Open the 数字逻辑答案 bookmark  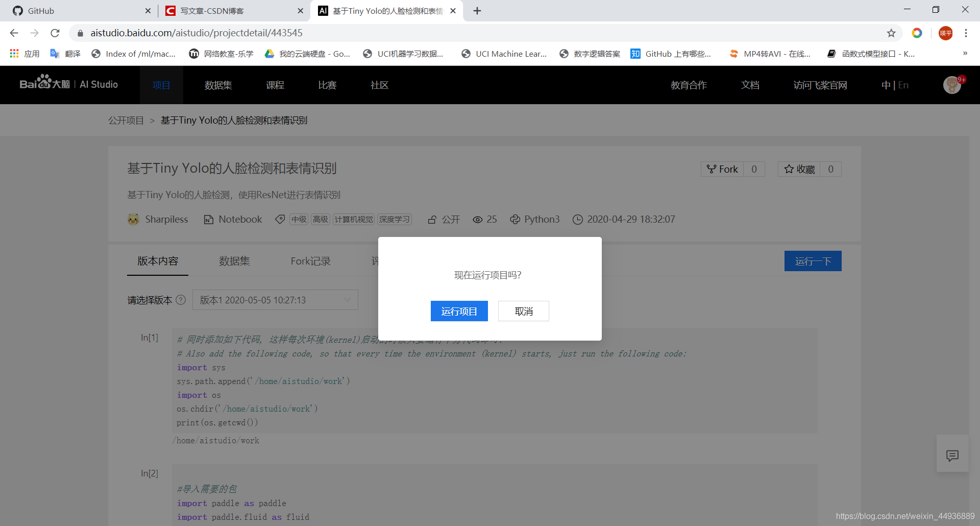(590, 54)
